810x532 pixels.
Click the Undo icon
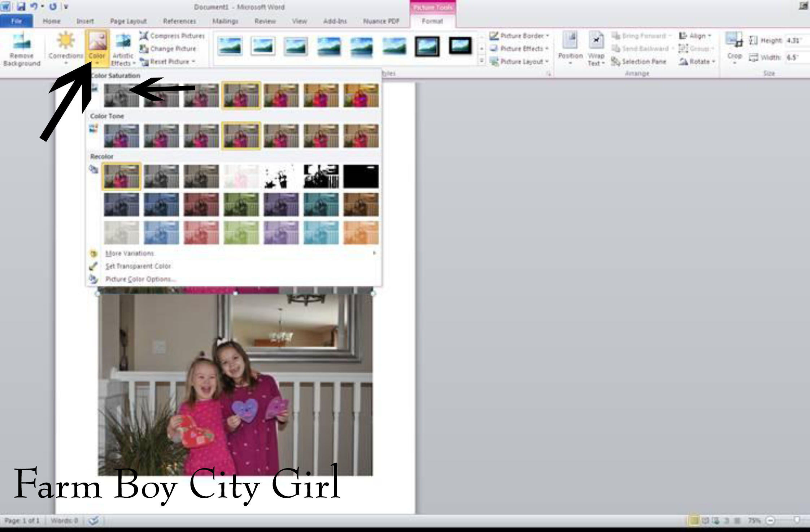tap(34, 6)
